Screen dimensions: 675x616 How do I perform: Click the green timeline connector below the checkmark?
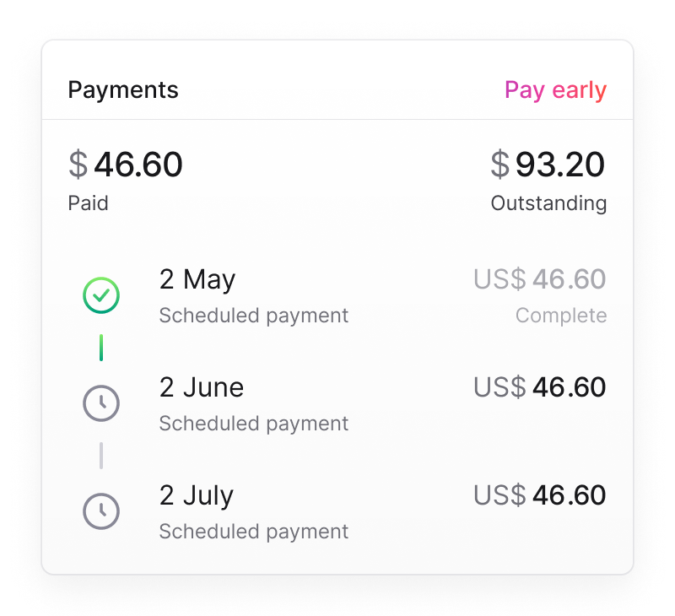coord(101,348)
